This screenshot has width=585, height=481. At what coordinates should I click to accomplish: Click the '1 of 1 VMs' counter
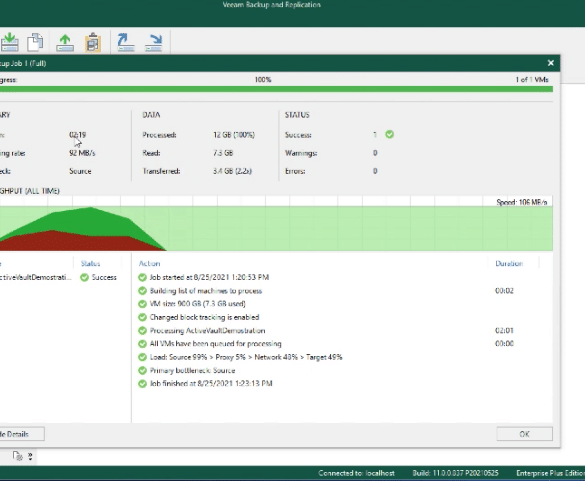(532, 79)
